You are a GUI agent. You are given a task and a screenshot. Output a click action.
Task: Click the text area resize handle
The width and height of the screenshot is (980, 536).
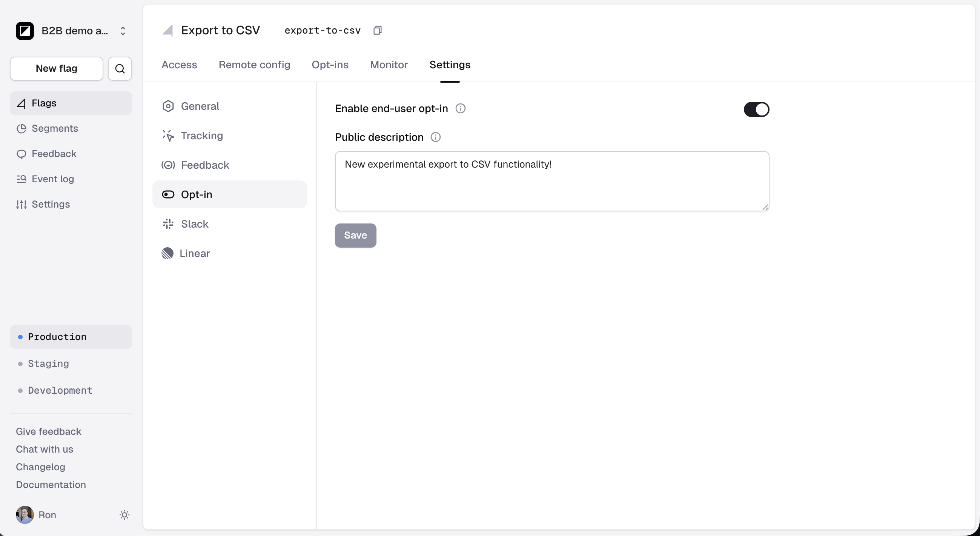click(x=765, y=207)
